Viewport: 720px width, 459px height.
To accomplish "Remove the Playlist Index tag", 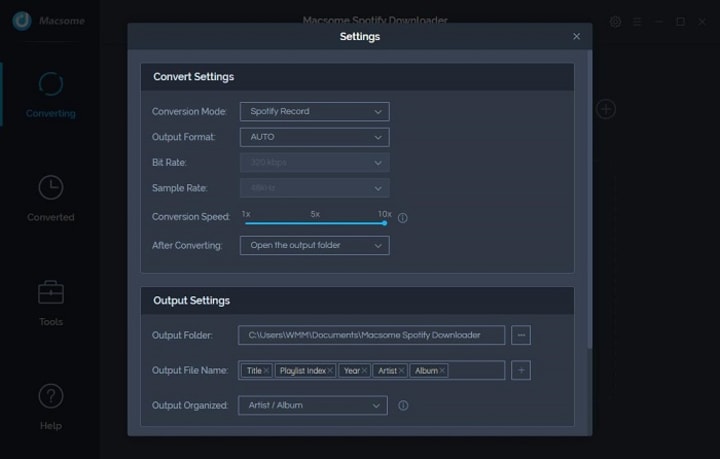I will (x=330, y=370).
